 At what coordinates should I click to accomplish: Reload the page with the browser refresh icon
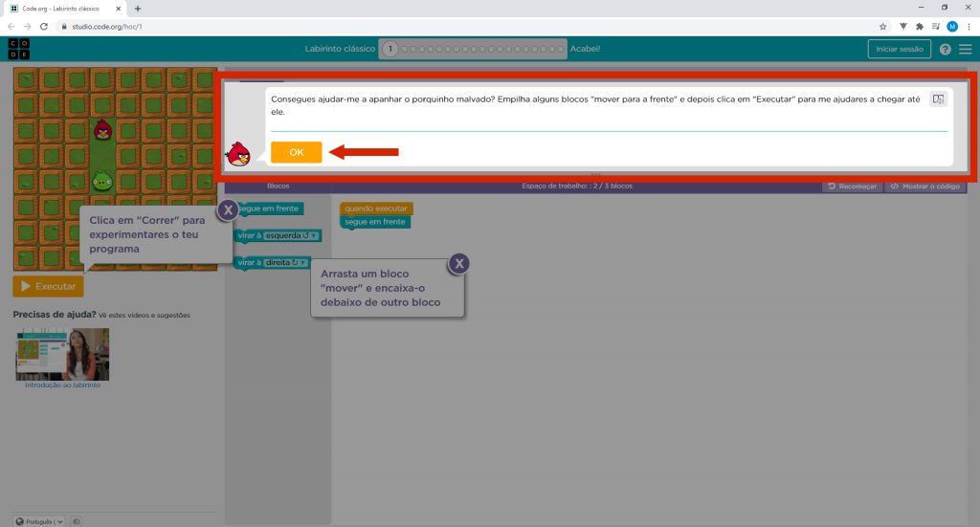(44, 26)
